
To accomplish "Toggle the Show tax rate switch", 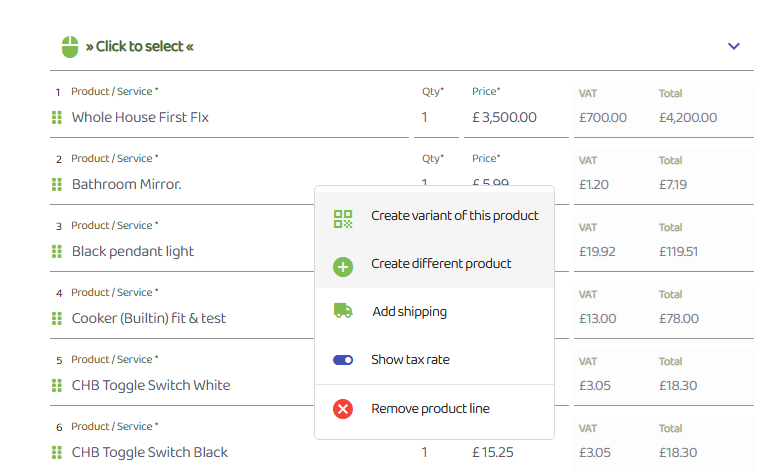I will point(343,360).
